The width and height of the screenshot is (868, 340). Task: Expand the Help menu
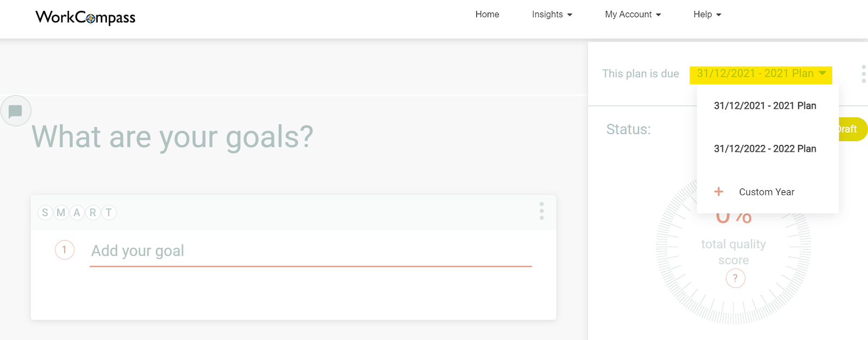(707, 15)
